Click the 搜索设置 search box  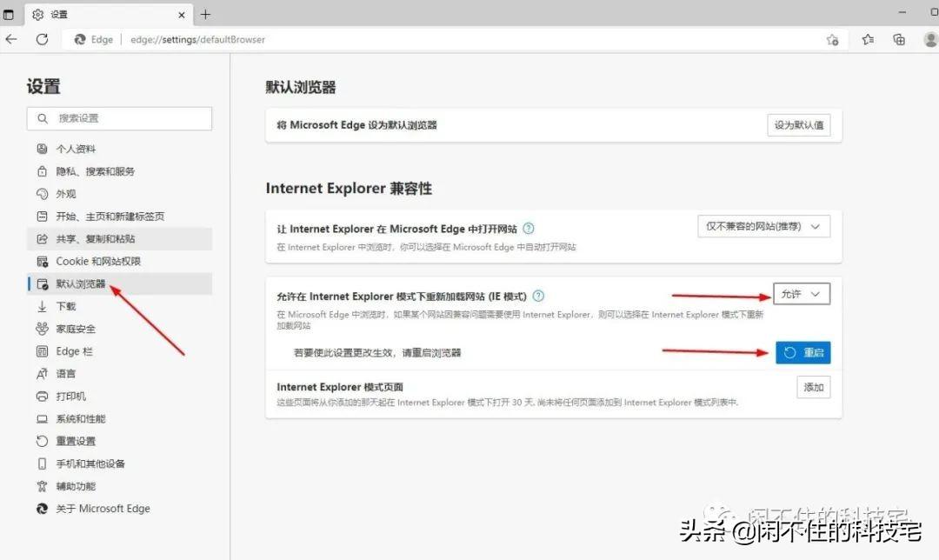click(119, 118)
